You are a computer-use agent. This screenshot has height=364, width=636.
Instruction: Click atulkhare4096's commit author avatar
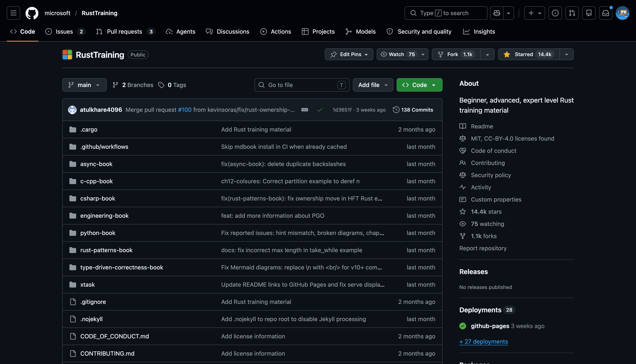tap(72, 110)
